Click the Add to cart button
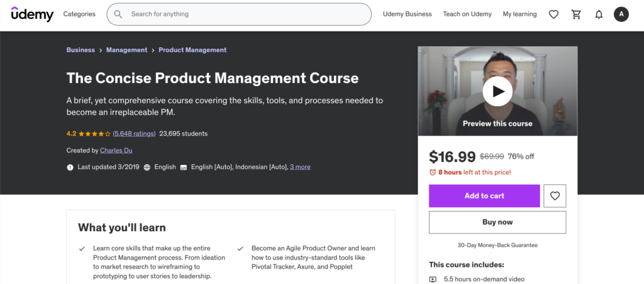 click(484, 196)
